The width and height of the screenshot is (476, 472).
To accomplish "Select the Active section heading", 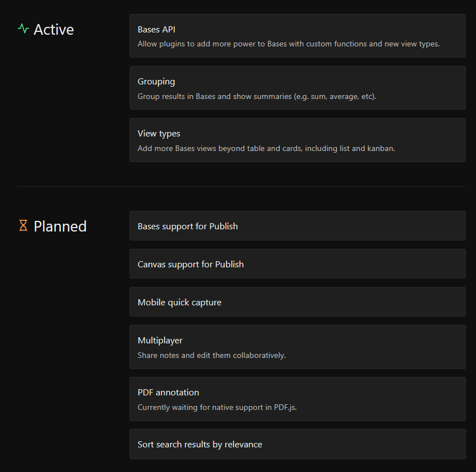I will (x=54, y=29).
